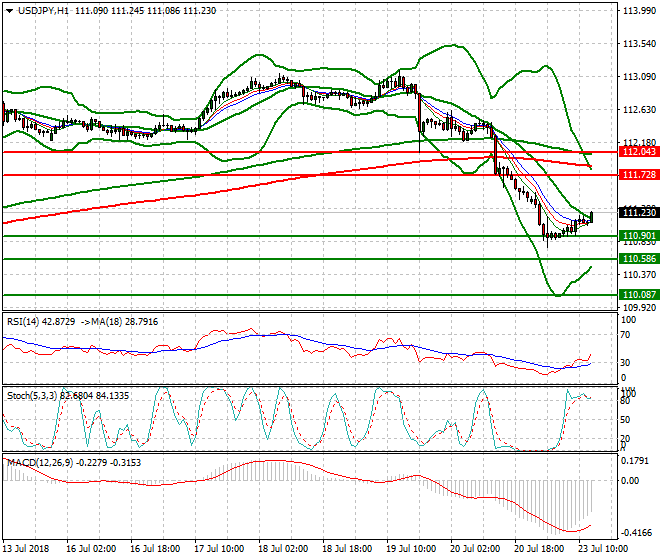This screenshot has width=660, height=560.
Task: Click the black 111.230 current price label
Action: click(638, 213)
